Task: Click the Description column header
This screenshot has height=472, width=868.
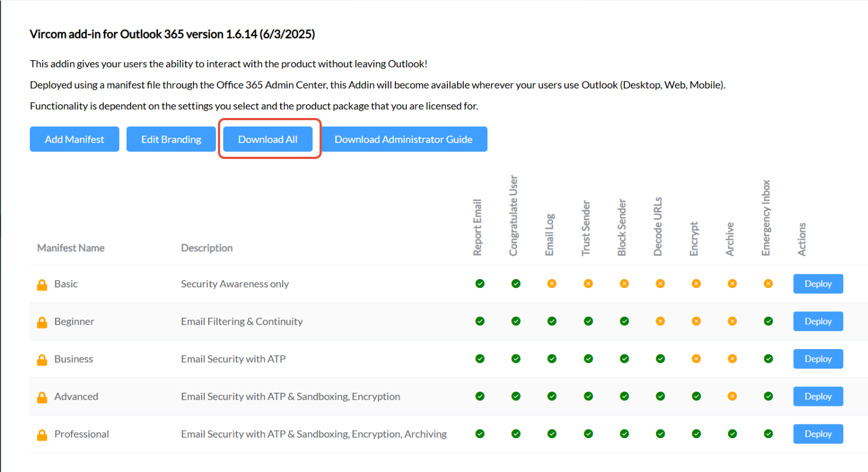Action: 207,248
